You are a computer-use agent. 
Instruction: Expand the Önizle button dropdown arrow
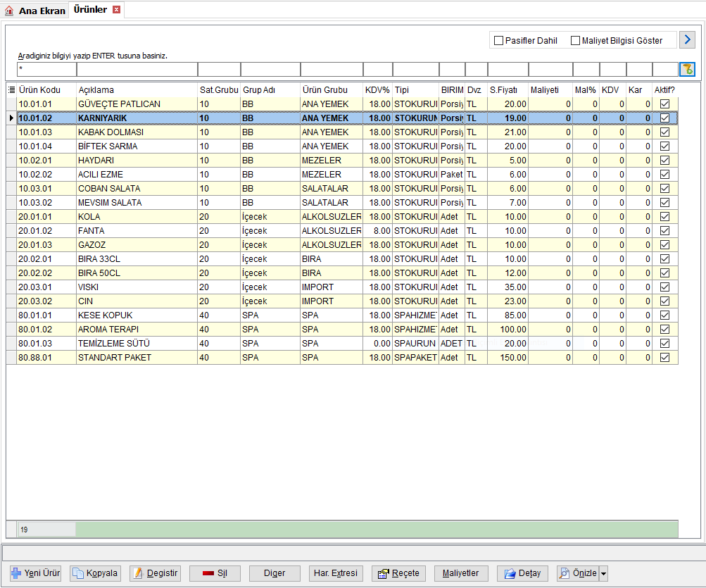pos(603,574)
